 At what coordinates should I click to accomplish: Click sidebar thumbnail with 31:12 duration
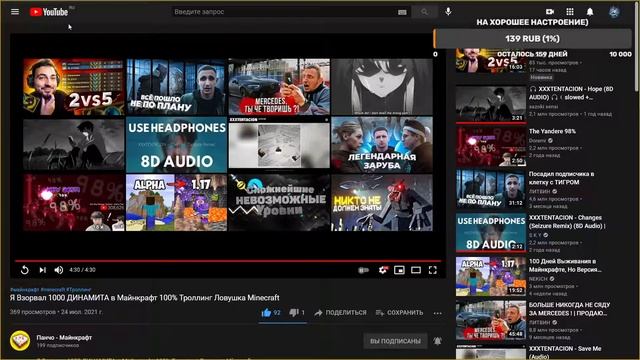(491, 189)
